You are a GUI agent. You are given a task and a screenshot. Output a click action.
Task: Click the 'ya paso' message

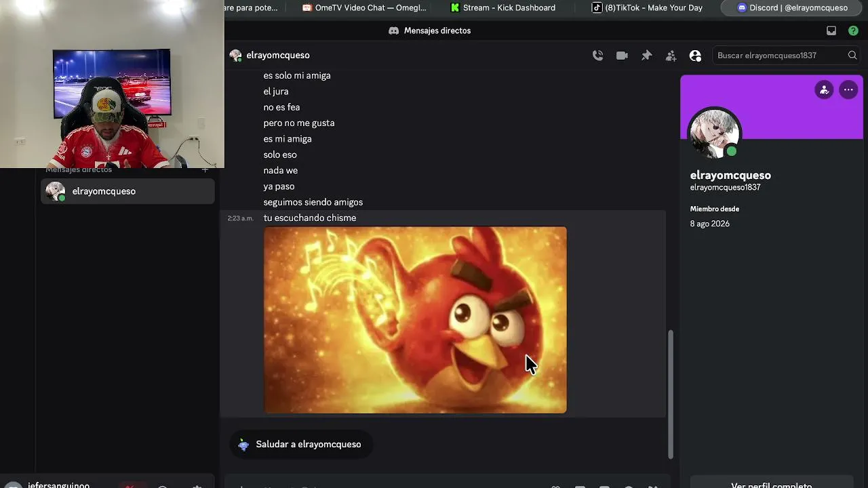279,186
